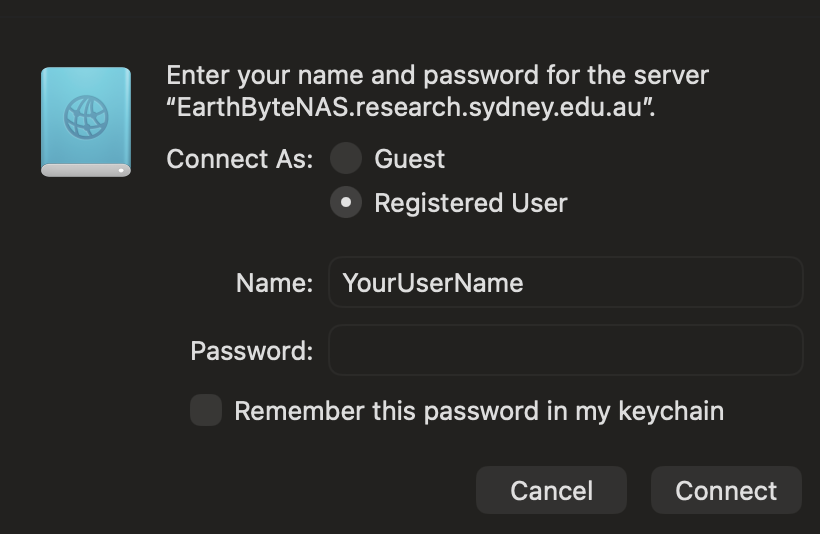820x534 pixels.
Task: Select the Guest radio button
Action: click(x=346, y=159)
